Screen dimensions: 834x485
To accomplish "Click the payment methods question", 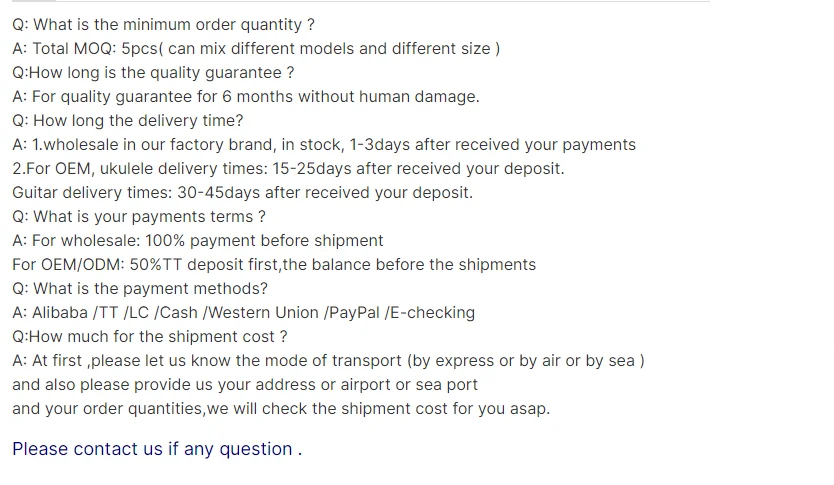I will tap(140, 289).
